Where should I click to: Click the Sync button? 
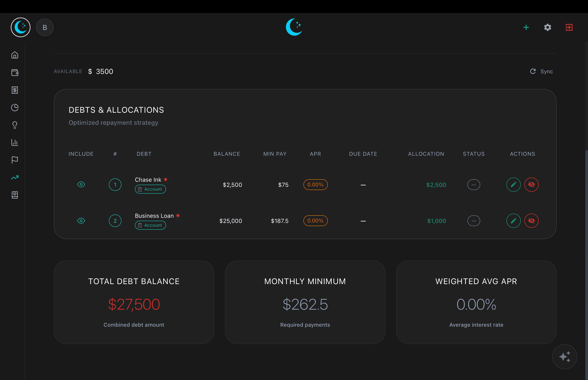pyautogui.click(x=541, y=71)
